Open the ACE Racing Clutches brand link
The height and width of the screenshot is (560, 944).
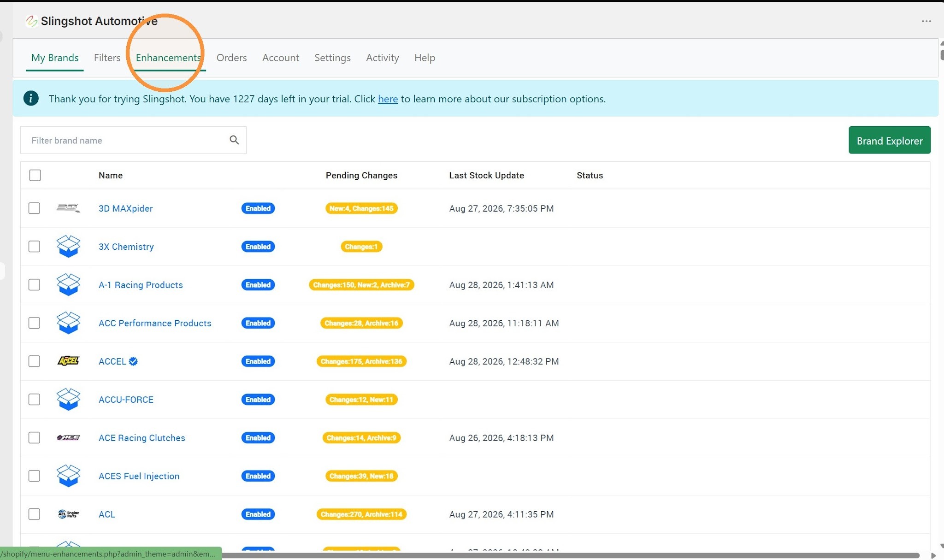coord(142,438)
